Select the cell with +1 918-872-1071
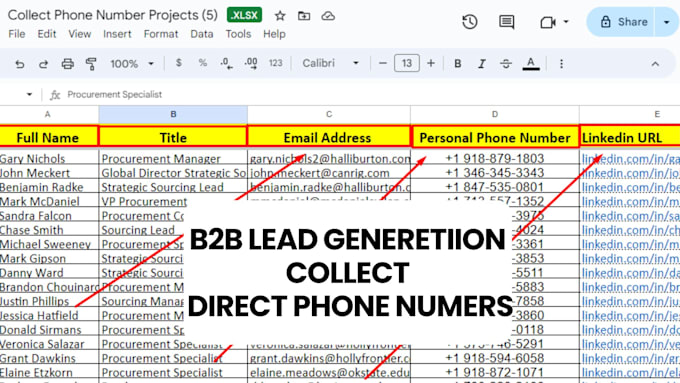This screenshot has height=383, width=680. coord(495,373)
